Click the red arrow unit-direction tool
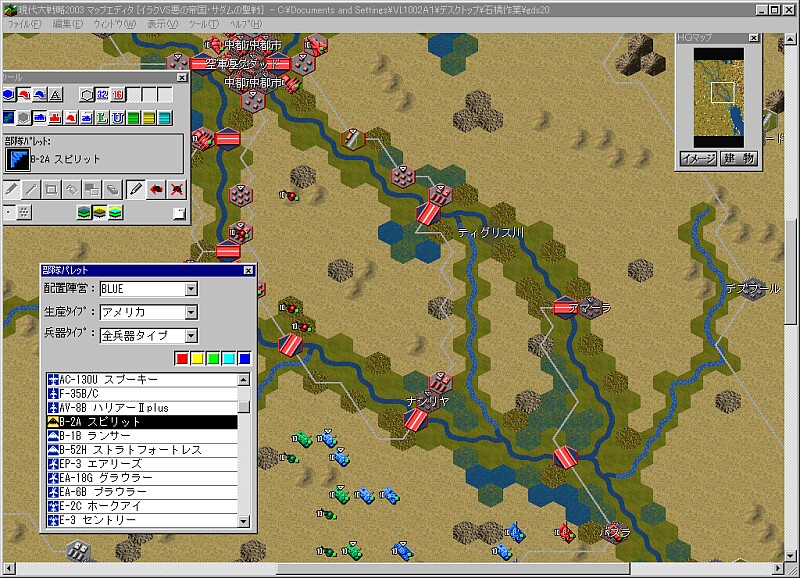Screen dimensions: 800x578 156,190
